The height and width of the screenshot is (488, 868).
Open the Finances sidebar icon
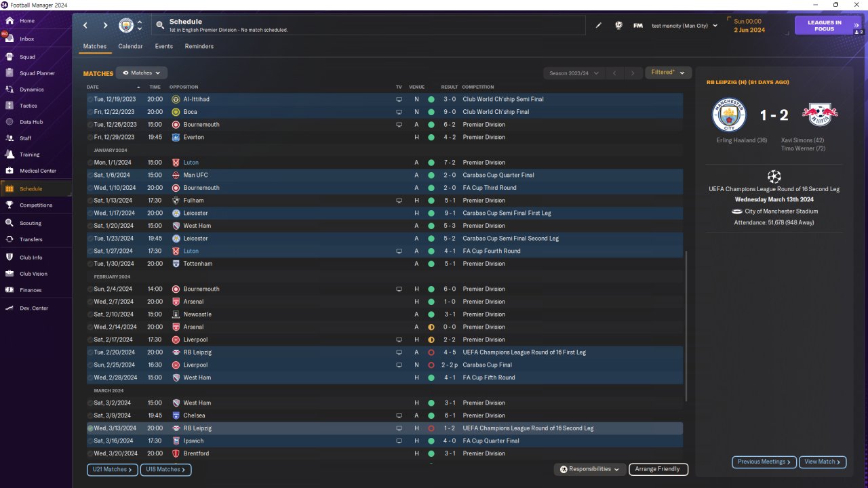tap(9, 290)
